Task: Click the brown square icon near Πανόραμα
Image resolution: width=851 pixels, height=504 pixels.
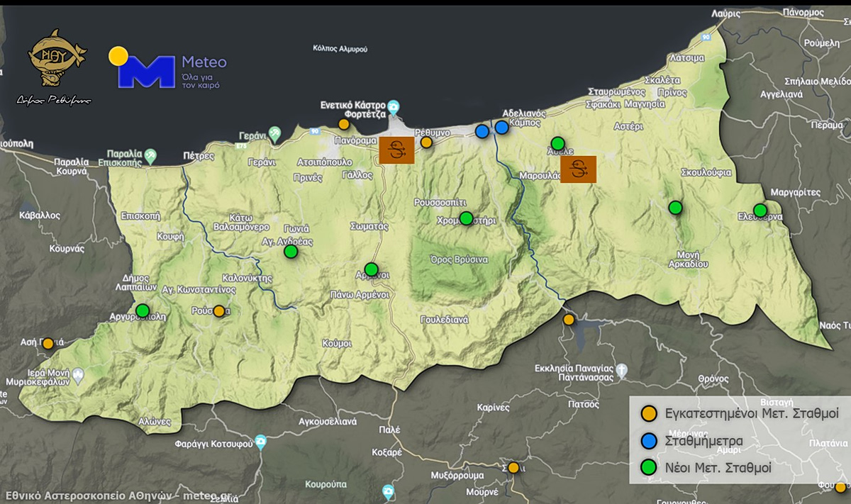Action: 396,150
